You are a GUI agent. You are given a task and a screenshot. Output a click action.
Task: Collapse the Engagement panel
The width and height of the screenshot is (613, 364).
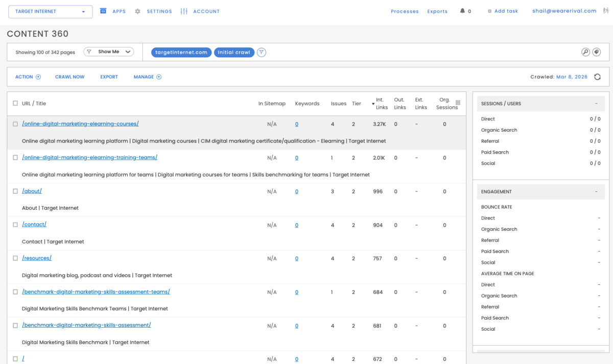pos(596,192)
